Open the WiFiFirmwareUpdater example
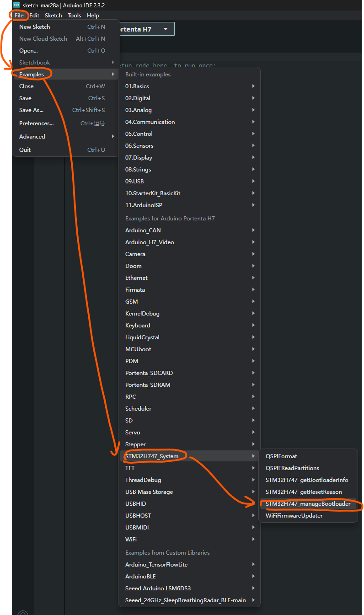 [x=294, y=516]
